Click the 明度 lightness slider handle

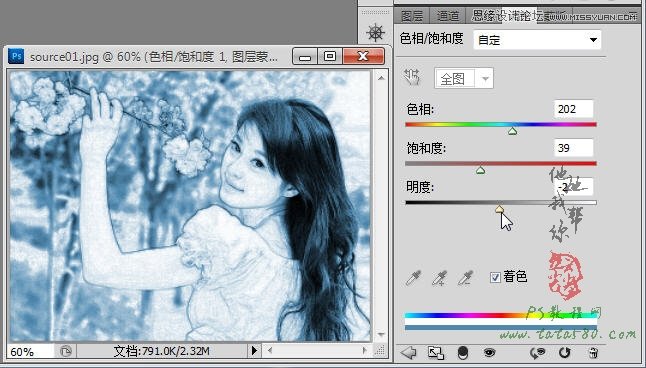coord(499,209)
